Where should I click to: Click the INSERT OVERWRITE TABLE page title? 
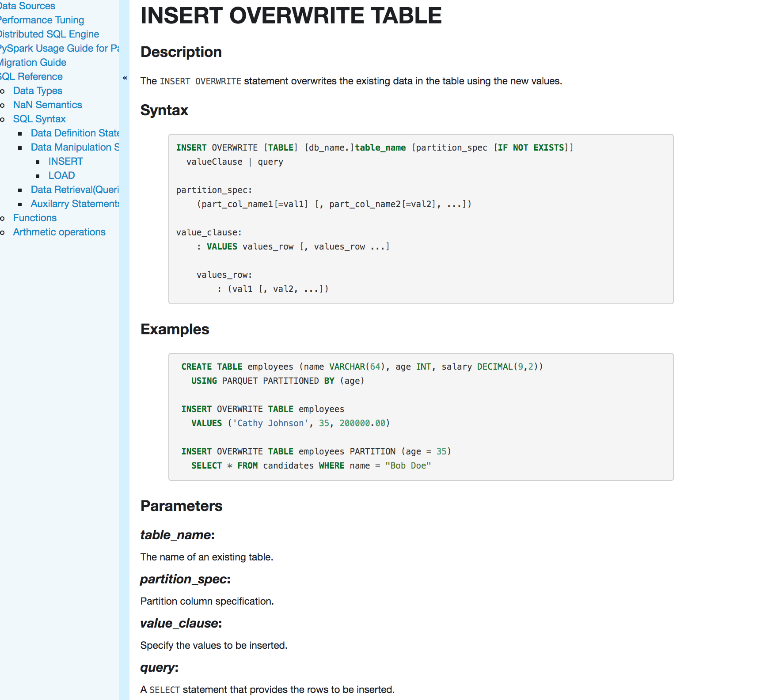point(291,15)
